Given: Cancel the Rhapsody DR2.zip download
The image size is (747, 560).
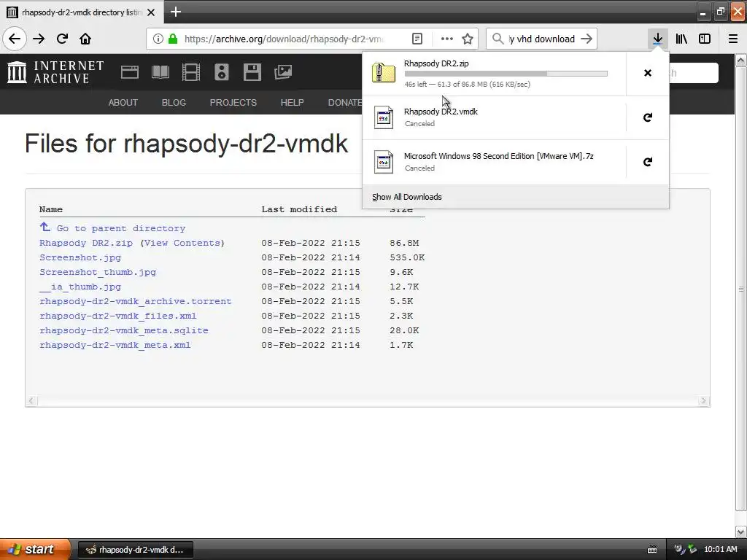Looking at the screenshot, I should (x=648, y=73).
